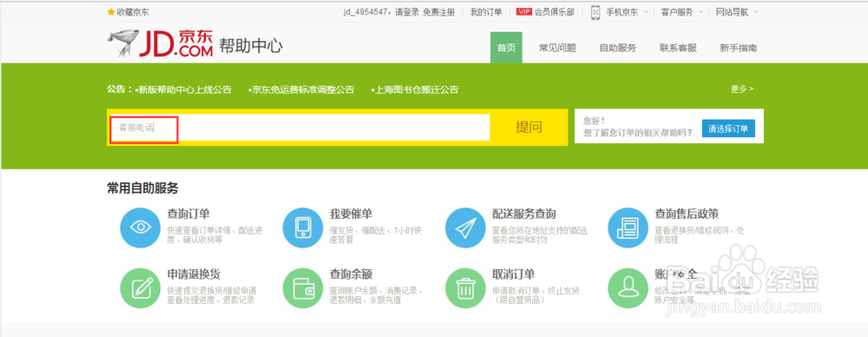Open the 自助服务 tab
This screenshot has height=337, width=868.
(618, 48)
